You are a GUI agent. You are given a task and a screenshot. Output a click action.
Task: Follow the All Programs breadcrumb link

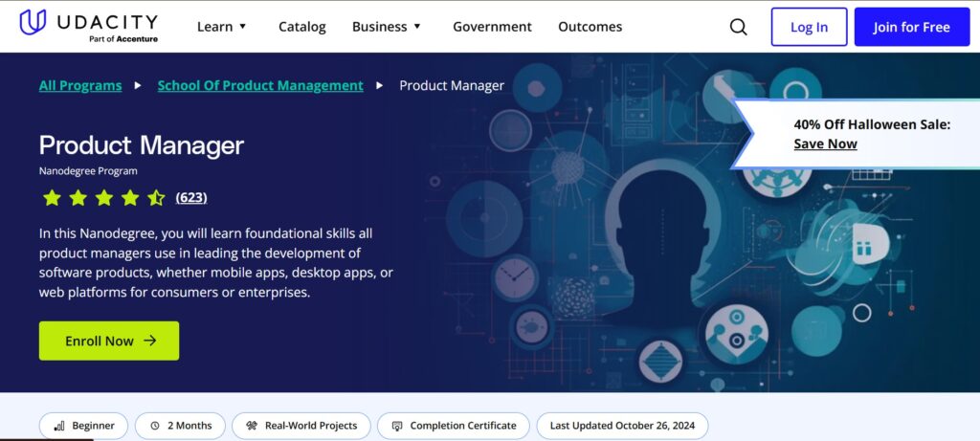click(x=80, y=85)
